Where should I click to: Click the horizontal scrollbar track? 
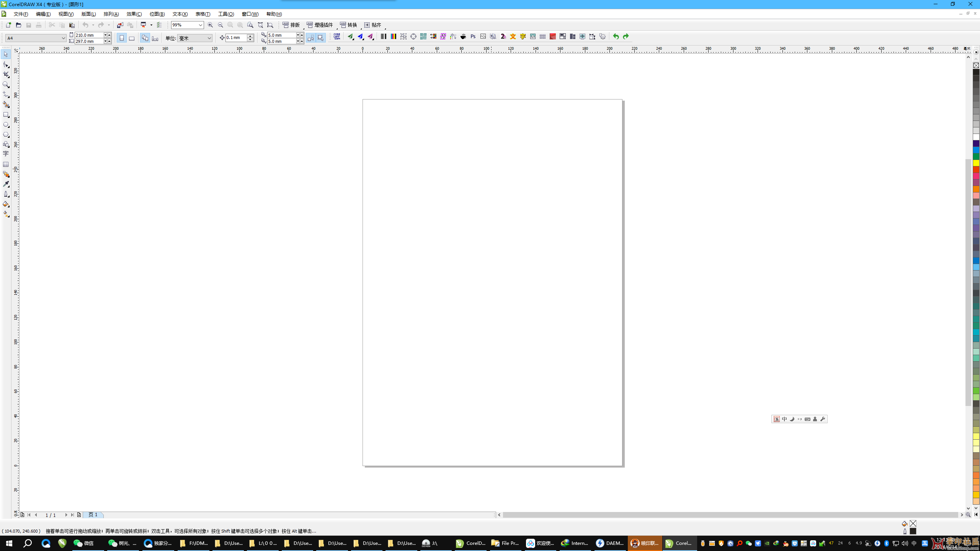click(x=730, y=515)
